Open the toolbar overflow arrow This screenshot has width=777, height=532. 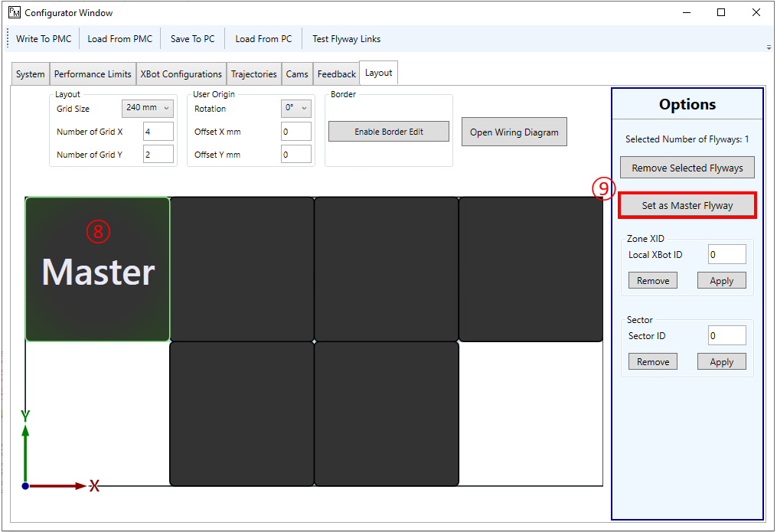769,47
